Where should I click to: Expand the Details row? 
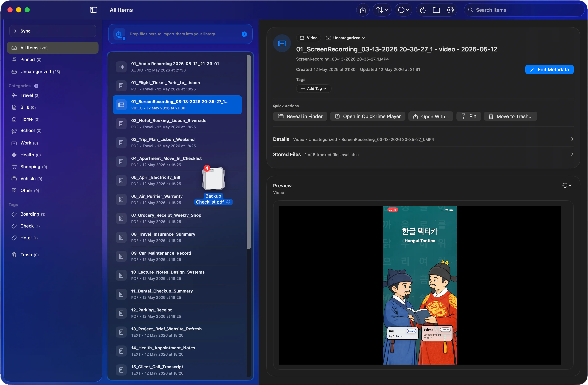[x=423, y=139]
